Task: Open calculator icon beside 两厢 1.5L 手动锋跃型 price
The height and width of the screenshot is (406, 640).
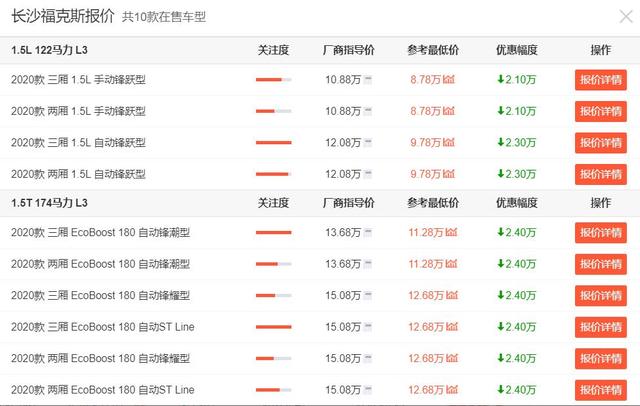Action: [368, 111]
